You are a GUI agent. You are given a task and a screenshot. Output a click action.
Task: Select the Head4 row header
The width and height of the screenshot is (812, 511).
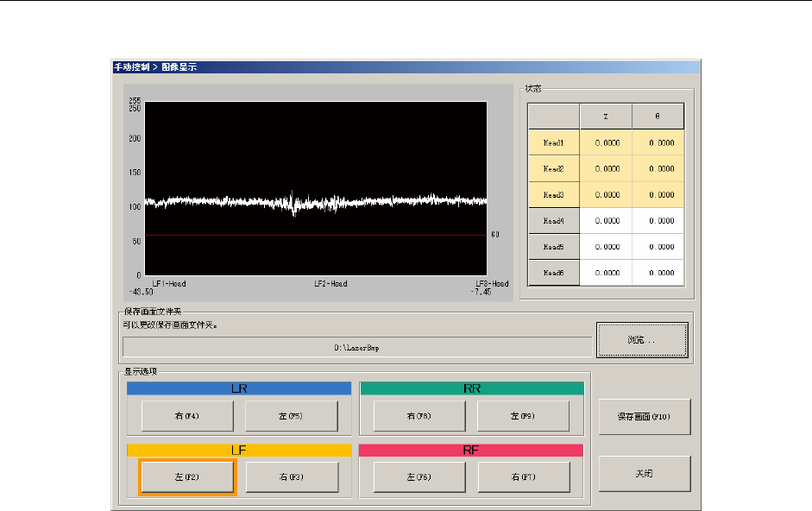coord(554,221)
